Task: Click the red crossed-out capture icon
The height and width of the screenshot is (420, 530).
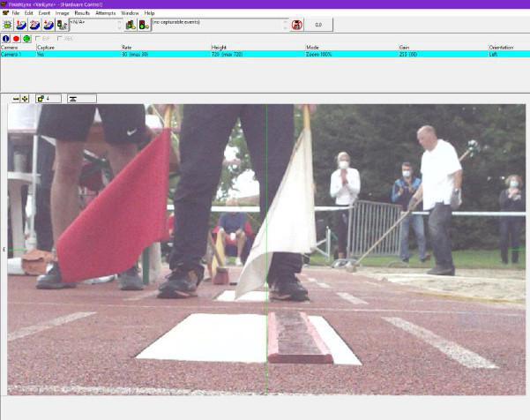Action: coord(297,25)
